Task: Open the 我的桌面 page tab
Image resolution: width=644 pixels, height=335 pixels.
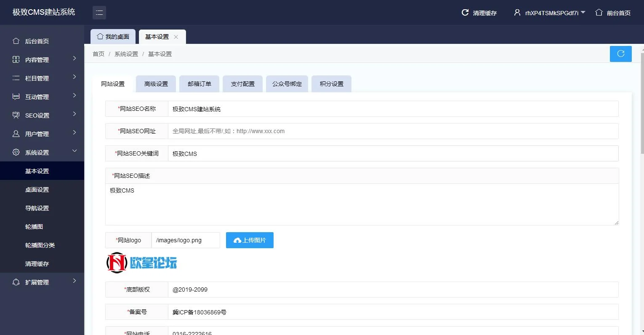Action: point(113,37)
